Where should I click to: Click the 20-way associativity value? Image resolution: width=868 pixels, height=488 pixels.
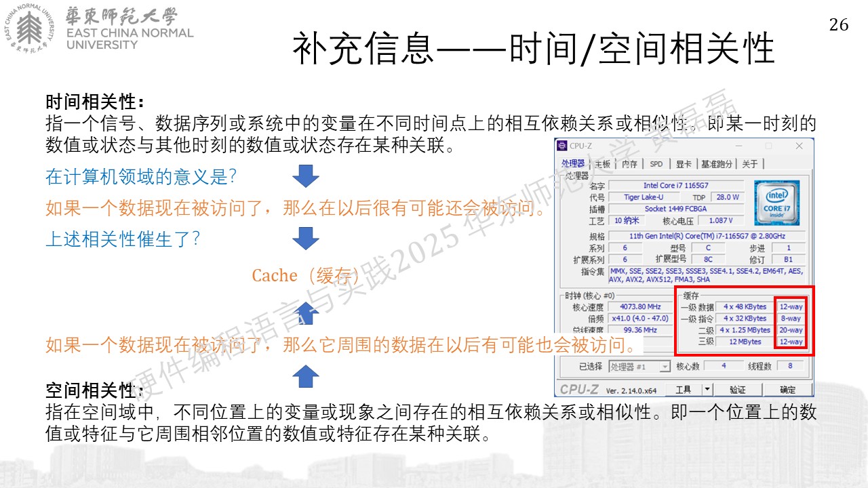click(791, 330)
